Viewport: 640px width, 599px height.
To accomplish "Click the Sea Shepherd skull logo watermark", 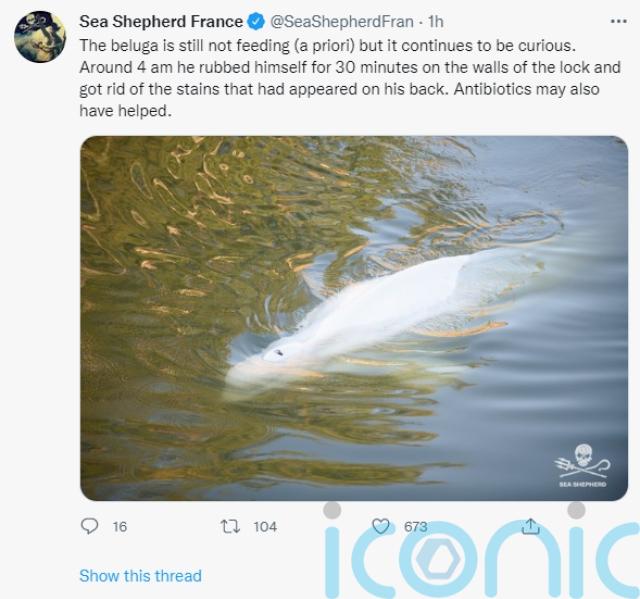I will [x=582, y=465].
